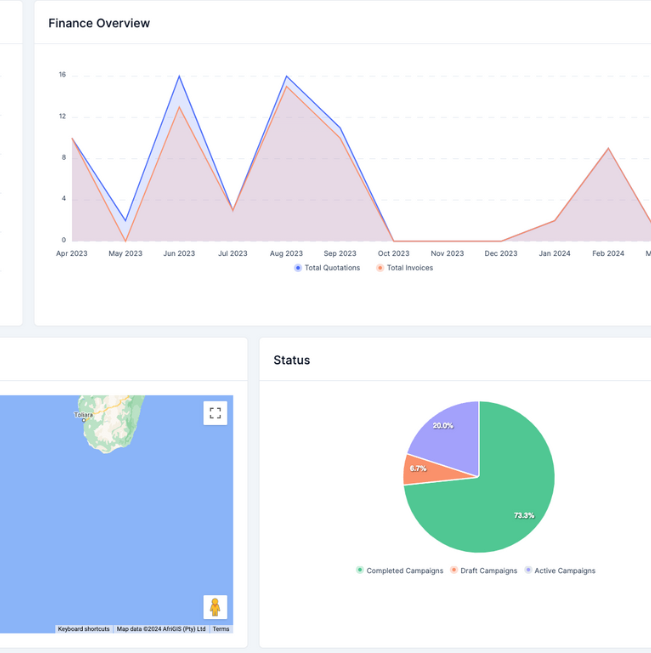This screenshot has width=651, height=653.
Task: Click the May 2023 invoices zero point
Action: pos(125,240)
